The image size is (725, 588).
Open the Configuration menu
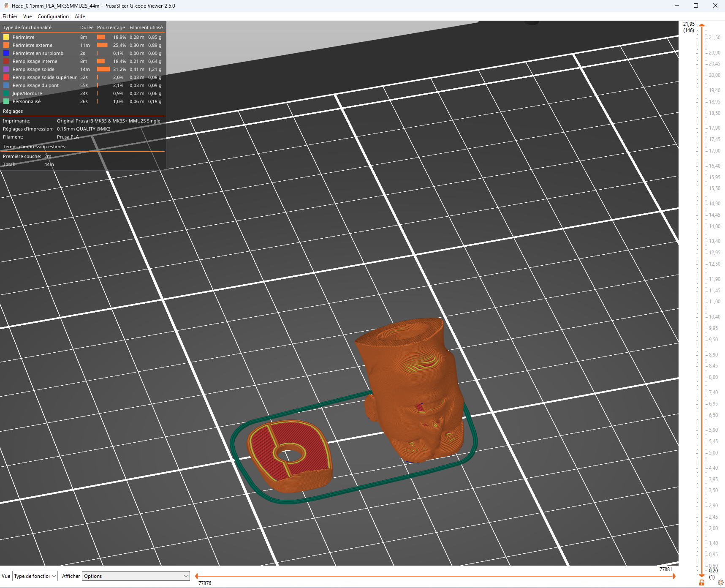53,16
